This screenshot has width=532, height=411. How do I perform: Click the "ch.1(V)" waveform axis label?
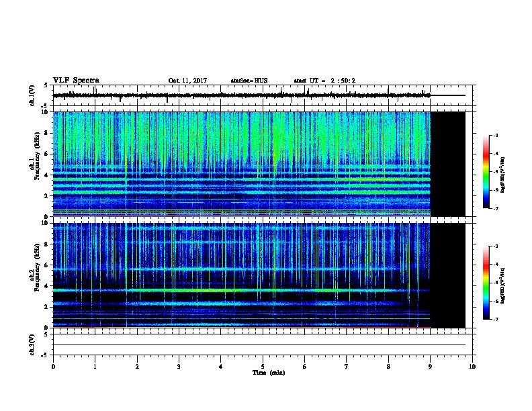[x=32, y=95]
